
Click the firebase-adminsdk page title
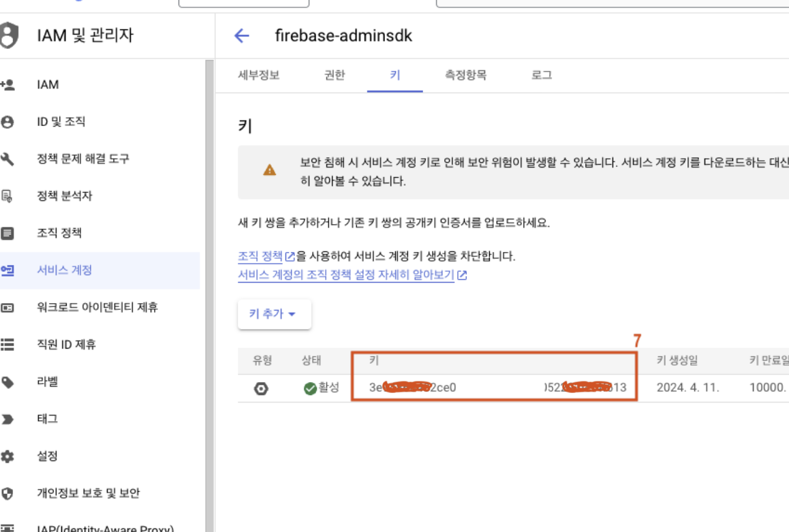343,35
